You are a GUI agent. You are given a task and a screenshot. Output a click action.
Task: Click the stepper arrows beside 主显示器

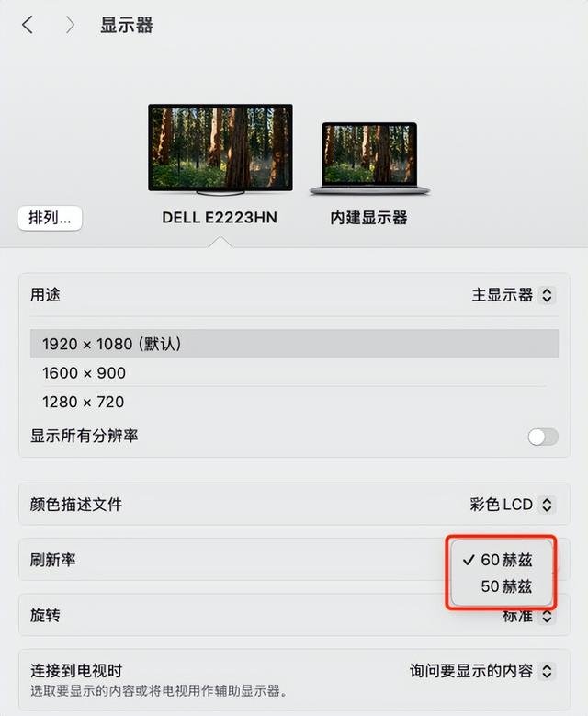coord(547,295)
